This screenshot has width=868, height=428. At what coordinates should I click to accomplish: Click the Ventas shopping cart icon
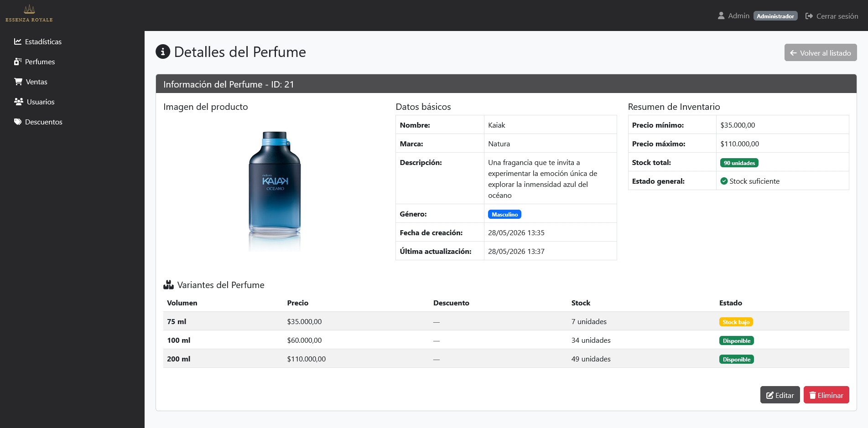click(18, 82)
